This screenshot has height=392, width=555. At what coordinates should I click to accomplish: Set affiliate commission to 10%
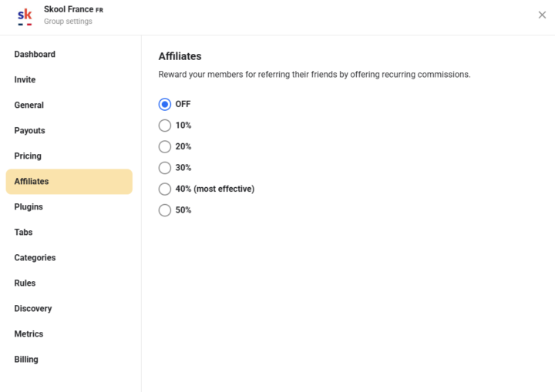(164, 126)
